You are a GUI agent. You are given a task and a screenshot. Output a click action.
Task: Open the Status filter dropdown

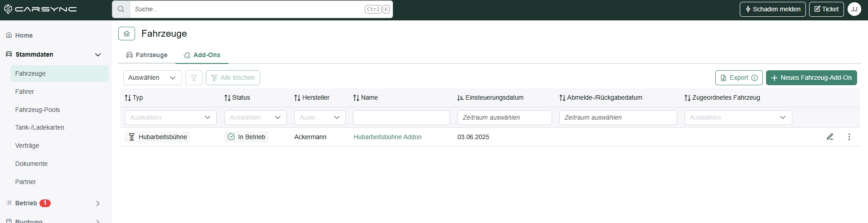tap(255, 117)
